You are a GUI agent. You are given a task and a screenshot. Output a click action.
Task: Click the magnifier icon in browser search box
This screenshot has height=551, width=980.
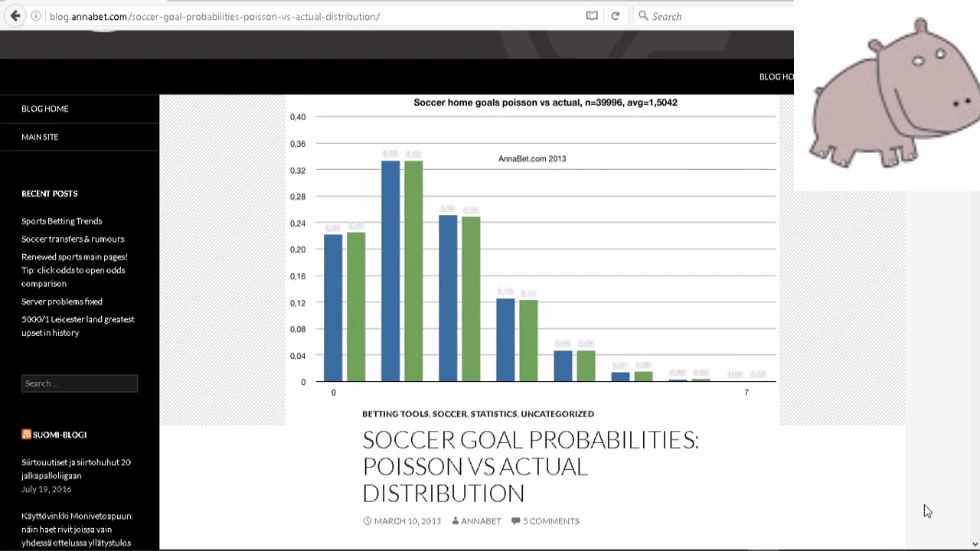point(643,16)
